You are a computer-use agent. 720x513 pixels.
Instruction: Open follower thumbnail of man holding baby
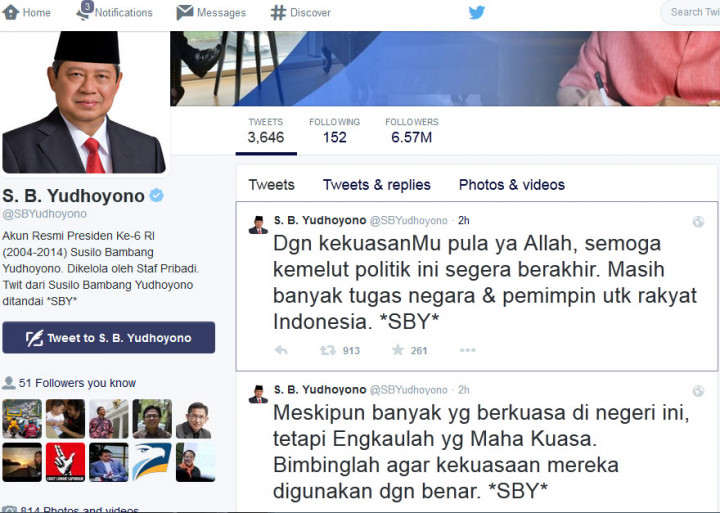point(65,418)
